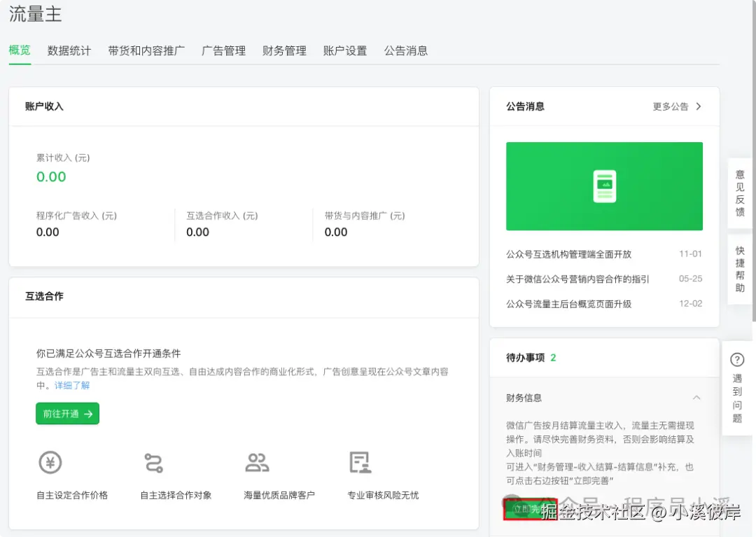
Task: Open the 快捷帮助 sidebar panel
Action: (x=739, y=270)
